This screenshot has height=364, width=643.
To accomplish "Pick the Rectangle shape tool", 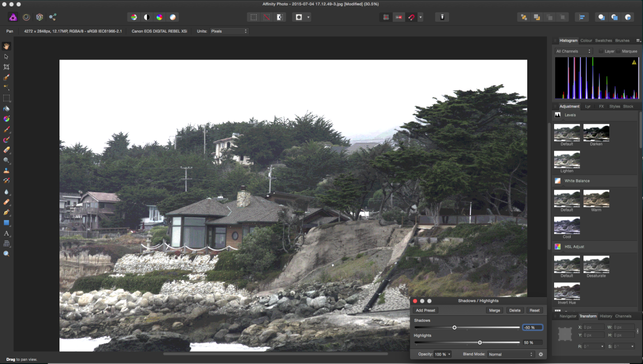I will pos(6,223).
